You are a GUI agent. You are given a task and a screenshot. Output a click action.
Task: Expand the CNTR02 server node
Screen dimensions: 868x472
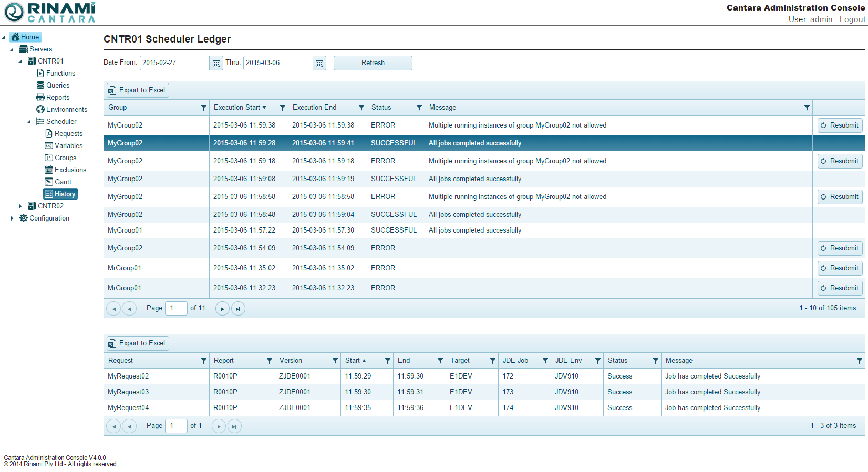[20, 206]
